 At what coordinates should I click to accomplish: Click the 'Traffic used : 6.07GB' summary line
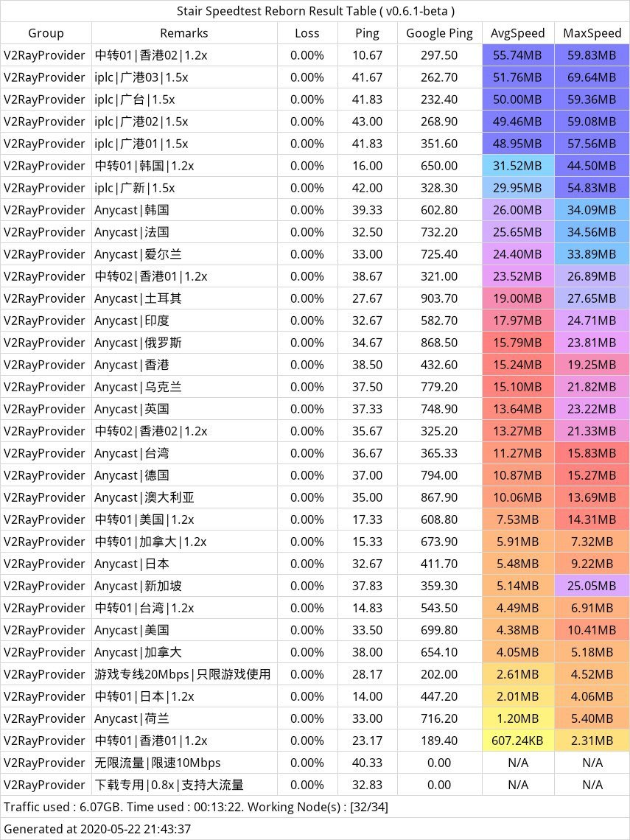[x=196, y=807]
